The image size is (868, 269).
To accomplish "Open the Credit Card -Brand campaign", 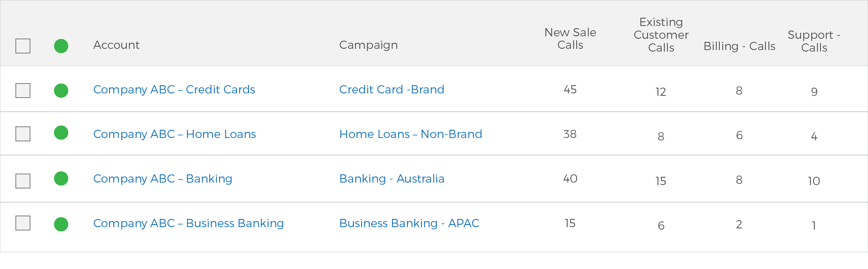I will (392, 89).
